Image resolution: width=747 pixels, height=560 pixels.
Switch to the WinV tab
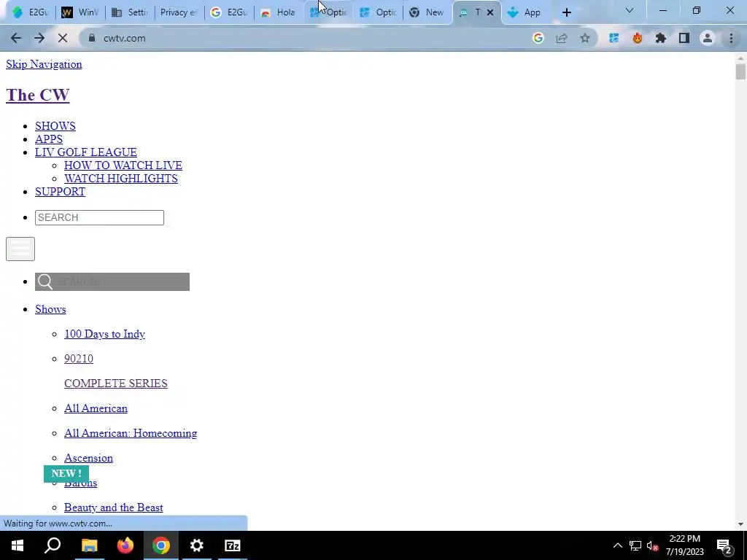[80, 13]
